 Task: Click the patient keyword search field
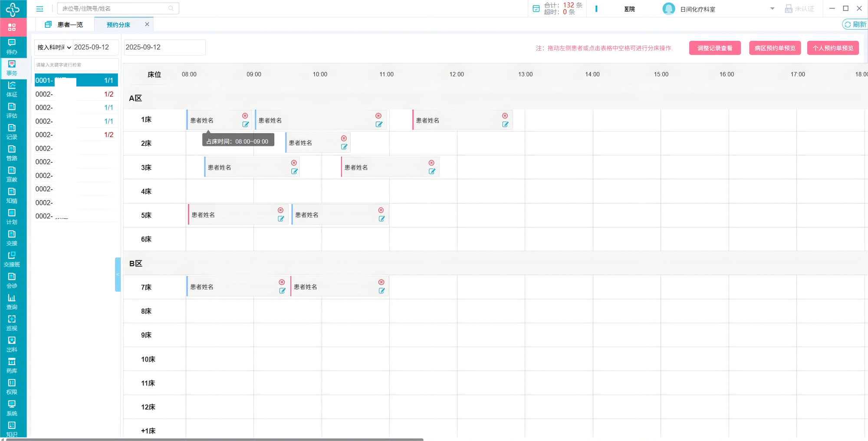[x=76, y=65]
